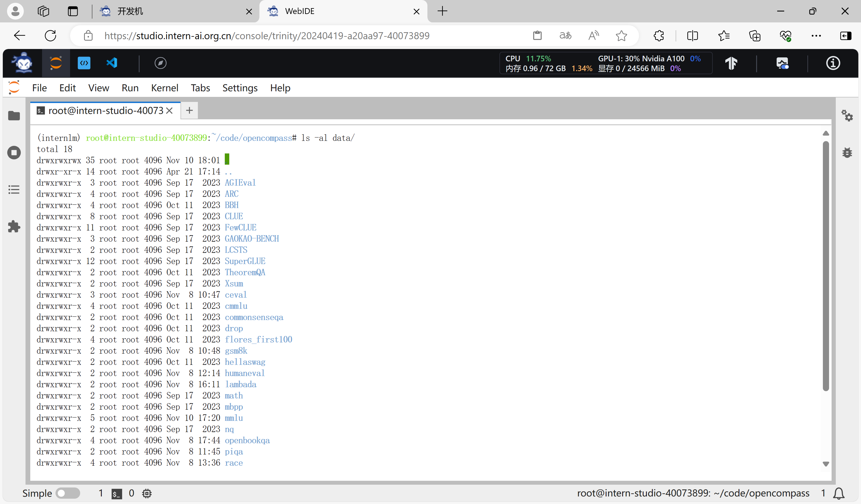
Task: Open the VS Code icon
Action: 112,63
